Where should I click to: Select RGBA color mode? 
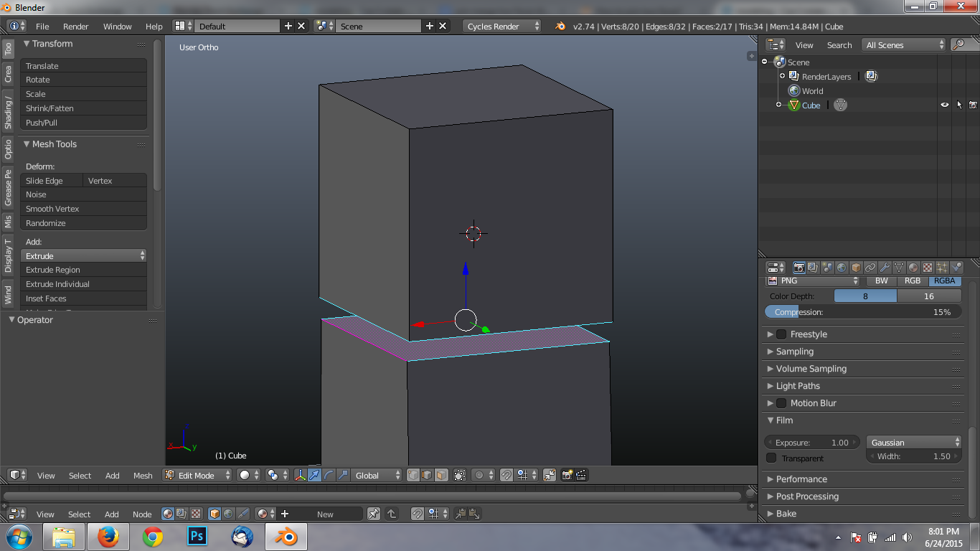[945, 281]
